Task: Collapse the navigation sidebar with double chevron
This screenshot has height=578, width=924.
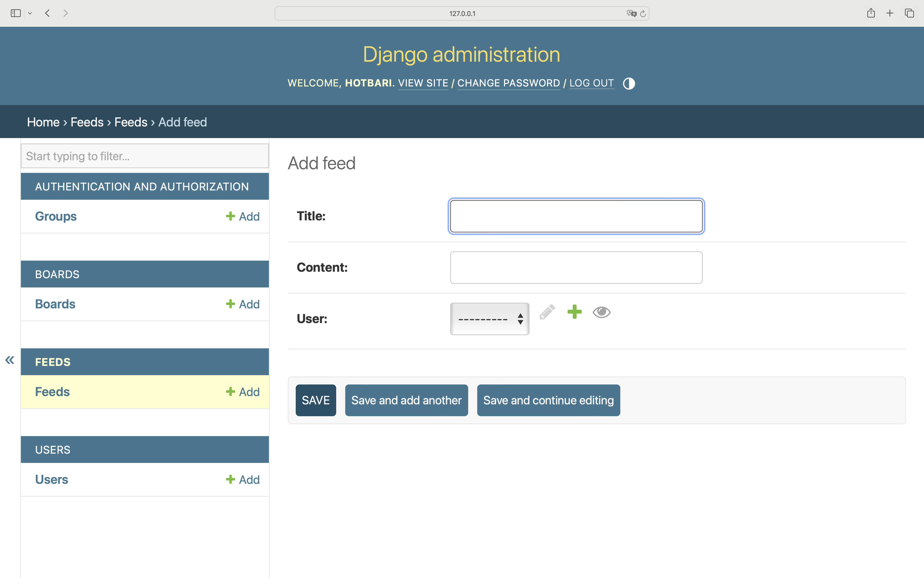Action: coord(10,360)
